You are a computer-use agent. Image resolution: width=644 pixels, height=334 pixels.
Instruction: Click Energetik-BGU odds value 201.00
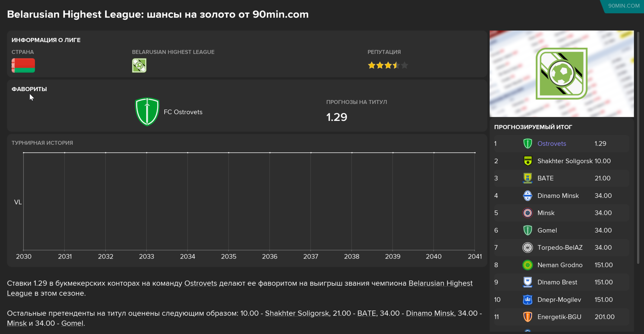click(604, 317)
